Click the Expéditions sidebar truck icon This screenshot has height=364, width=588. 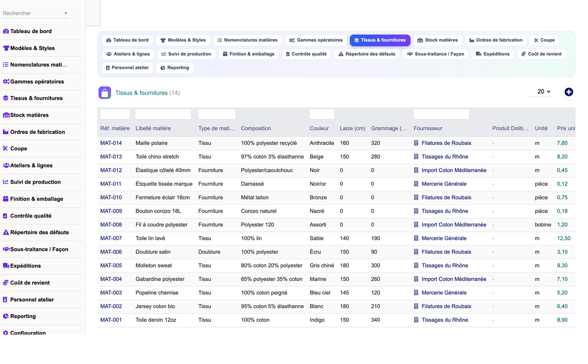[6, 266]
